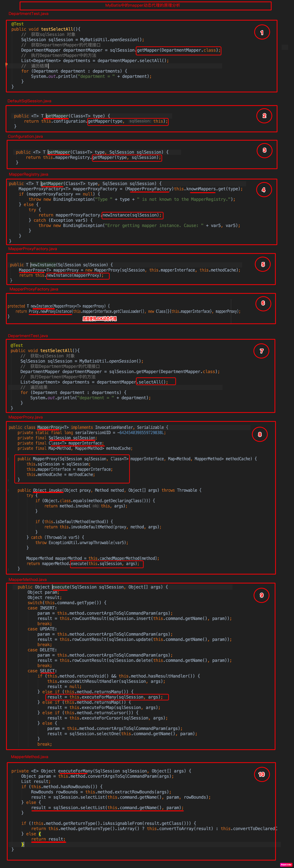Click the line if (this.method.hasRowBounds())
The image size is (294, 868).
click(62, 786)
